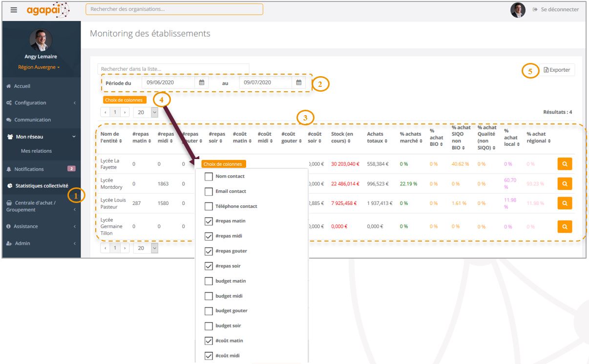Go to previous page in bottom pagination
Screen dimensions: 589x364
(x=105, y=248)
